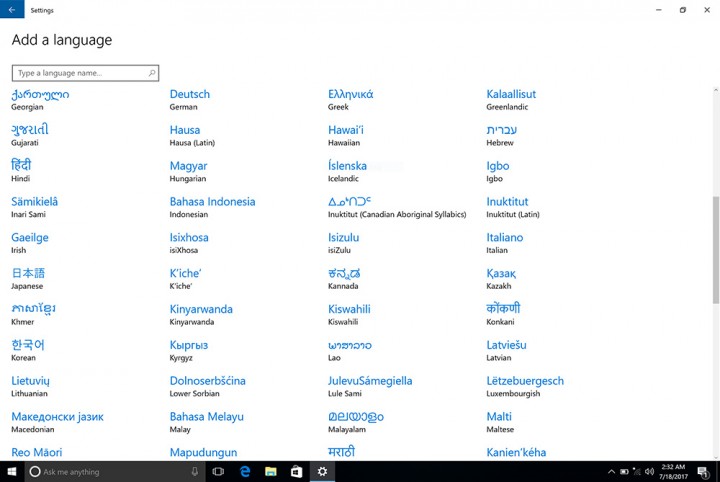The width and height of the screenshot is (720, 482).
Task: Open the taskbar clock and date
Action: click(673, 471)
